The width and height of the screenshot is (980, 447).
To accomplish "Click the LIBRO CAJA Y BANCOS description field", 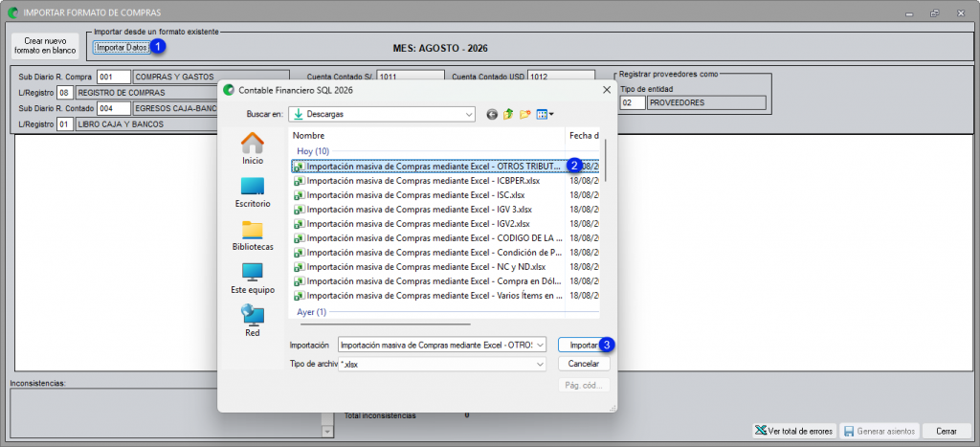I will pyautogui.click(x=146, y=124).
